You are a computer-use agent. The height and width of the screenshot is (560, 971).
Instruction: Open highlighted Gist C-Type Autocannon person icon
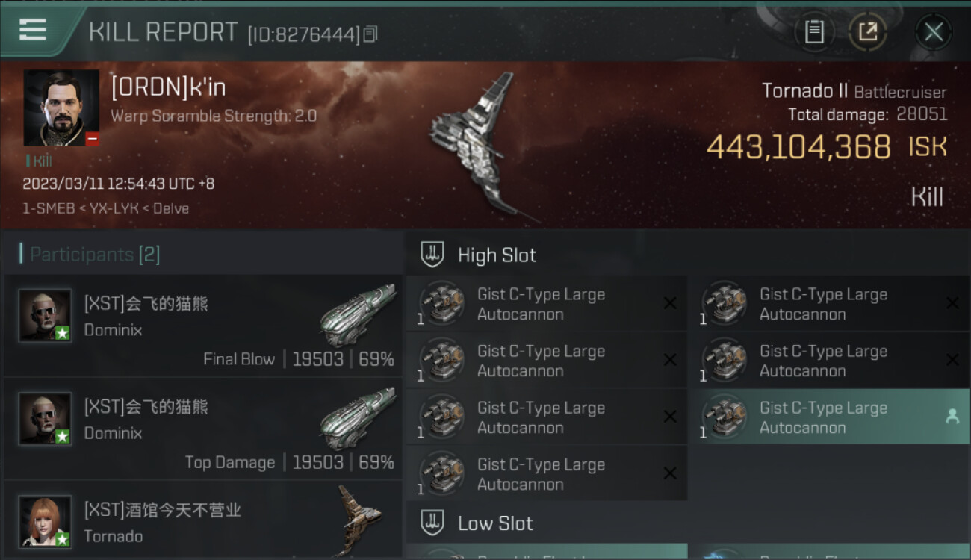pyautogui.click(x=952, y=417)
